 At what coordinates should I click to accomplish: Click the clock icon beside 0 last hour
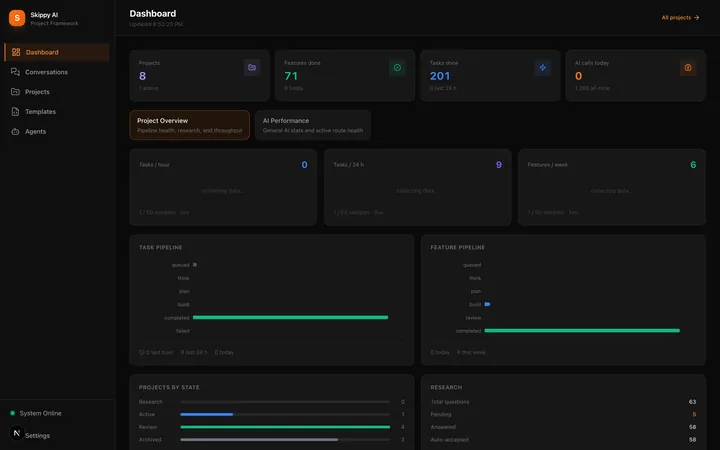[x=141, y=352]
